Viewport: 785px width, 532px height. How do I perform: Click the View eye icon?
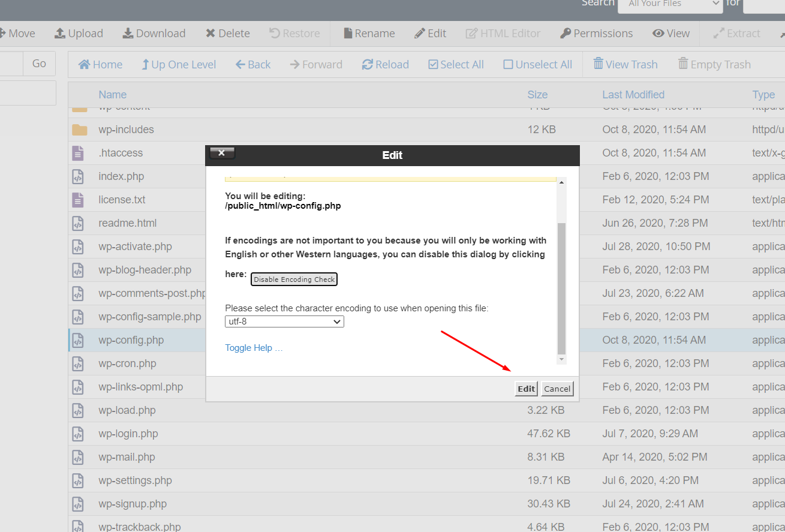(x=658, y=34)
